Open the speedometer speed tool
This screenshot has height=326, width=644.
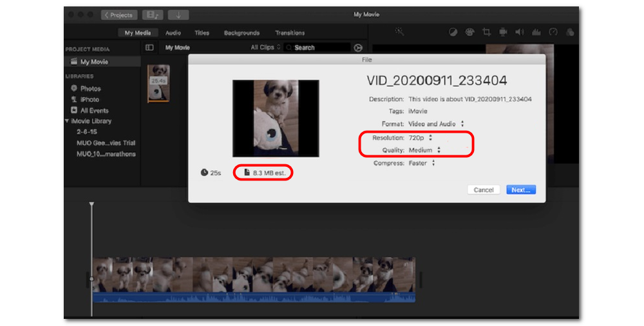[553, 32]
